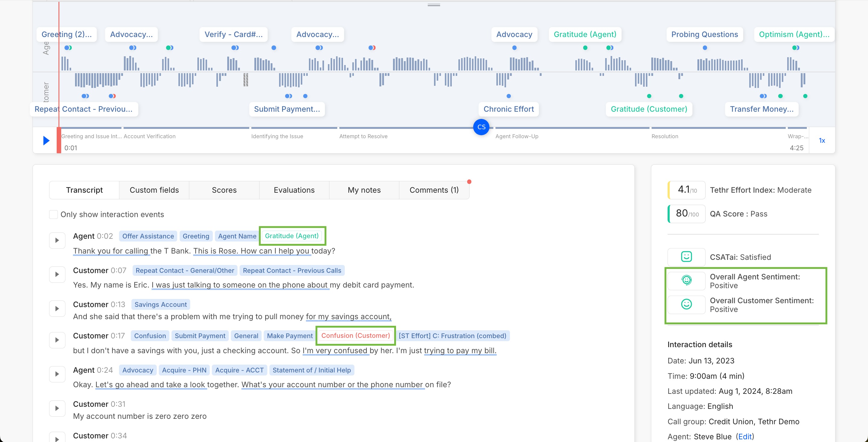Play the Customer 0:31 transcript segment
This screenshot has height=442, width=868.
coord(57,408)
